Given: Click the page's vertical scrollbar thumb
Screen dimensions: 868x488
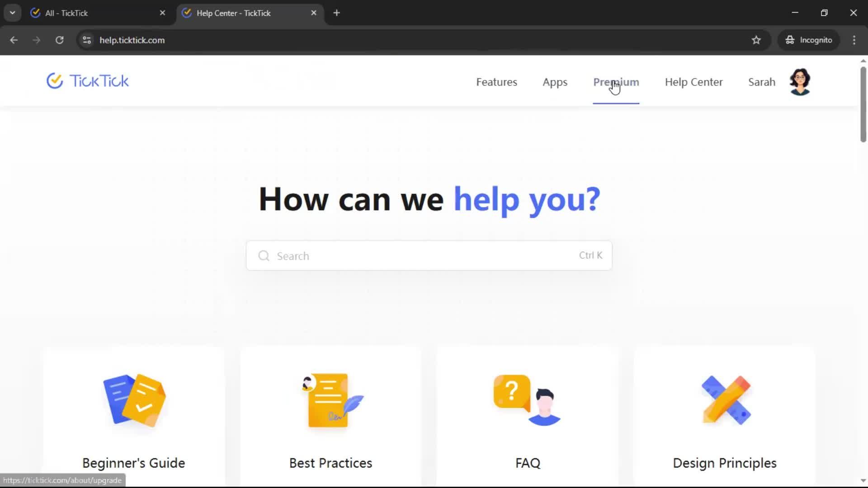Looking at the screenshot, I should pyautogui.click(x=863, y=104).
